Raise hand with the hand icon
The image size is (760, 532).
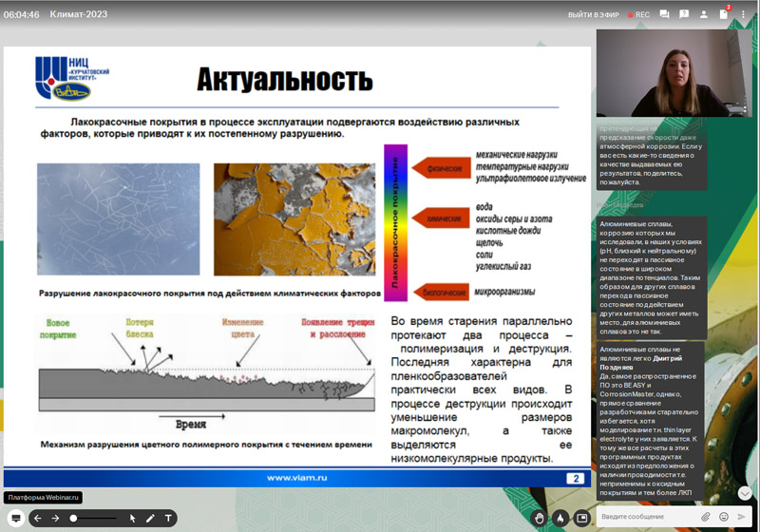(x=540, y=518)
